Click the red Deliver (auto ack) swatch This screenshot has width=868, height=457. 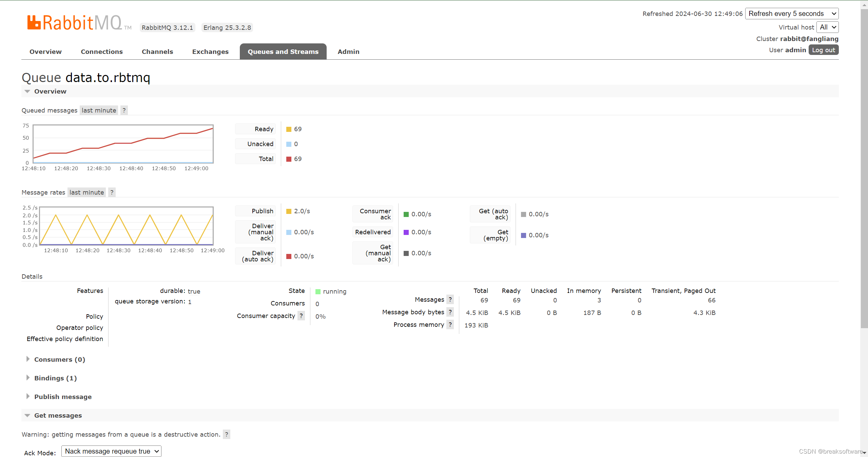coord(289,256)
